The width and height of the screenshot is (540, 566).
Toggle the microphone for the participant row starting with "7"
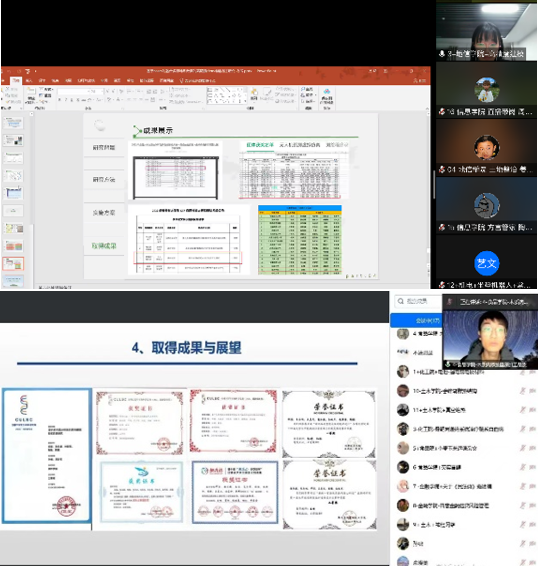pyautogui.click(x=522, y=486)
